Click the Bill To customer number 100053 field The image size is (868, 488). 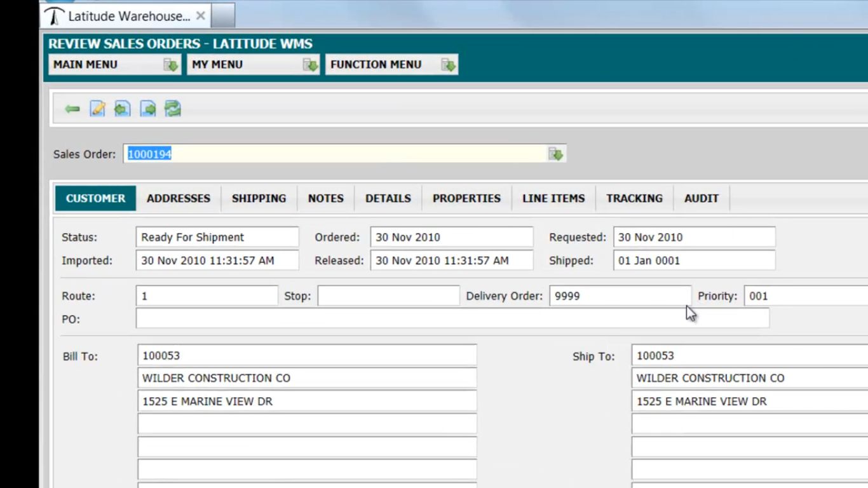coord(308,356)
